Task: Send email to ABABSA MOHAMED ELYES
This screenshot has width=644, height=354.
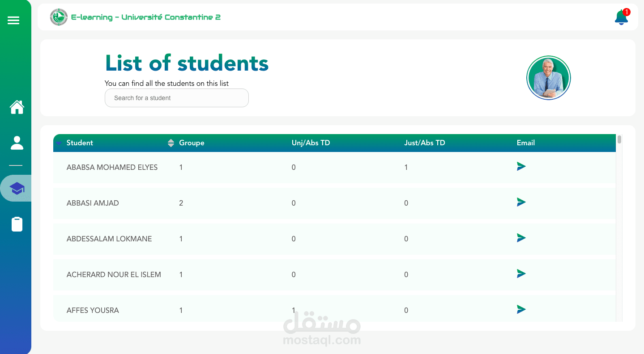Action: coord(521,167)
